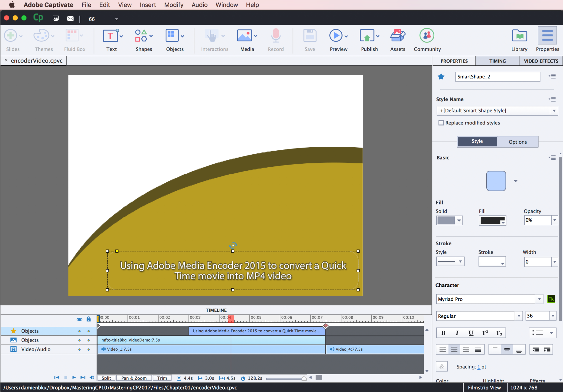Screen dimensions: 563x392
Task: Click the Trim button
Action: click(x=162, y=378)
